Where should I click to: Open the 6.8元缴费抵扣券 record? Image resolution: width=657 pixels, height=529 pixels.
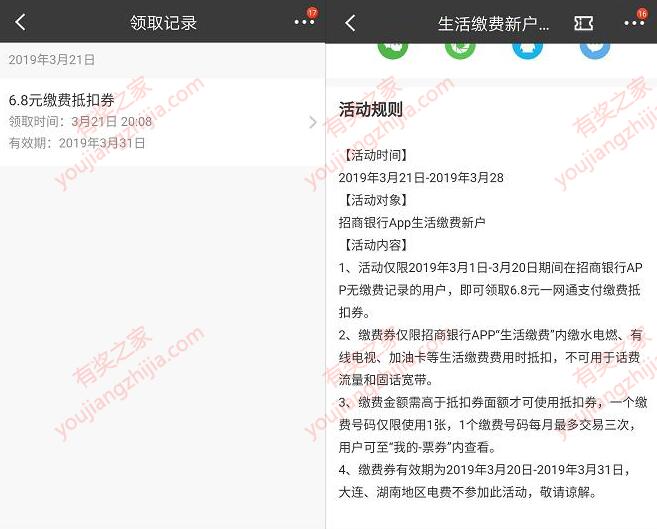pos(163,122)
